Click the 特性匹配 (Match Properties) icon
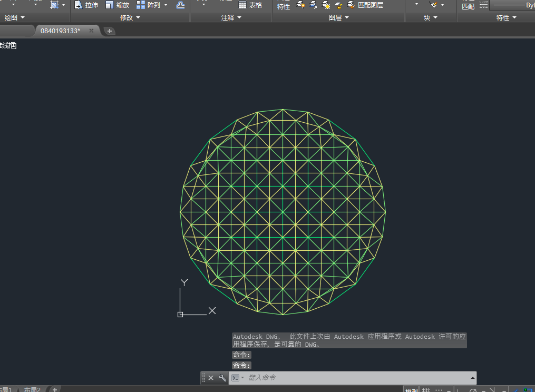Viewport: 535px width, 392px height. click(468, 5)
